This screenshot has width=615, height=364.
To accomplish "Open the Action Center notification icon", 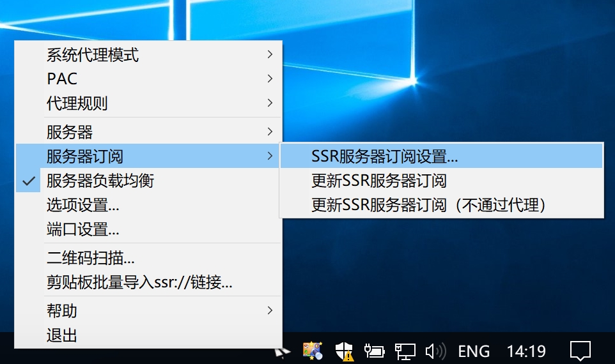I will click(580, 351).
